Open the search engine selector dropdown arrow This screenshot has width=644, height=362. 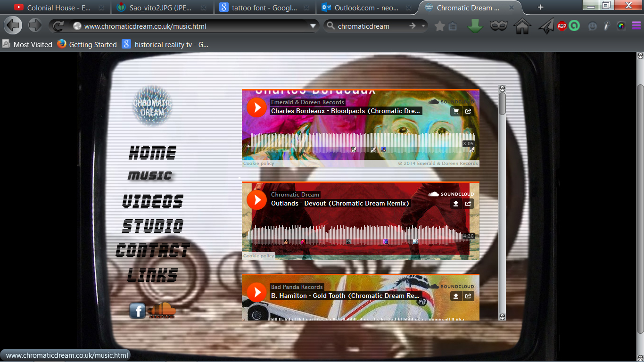423,26
